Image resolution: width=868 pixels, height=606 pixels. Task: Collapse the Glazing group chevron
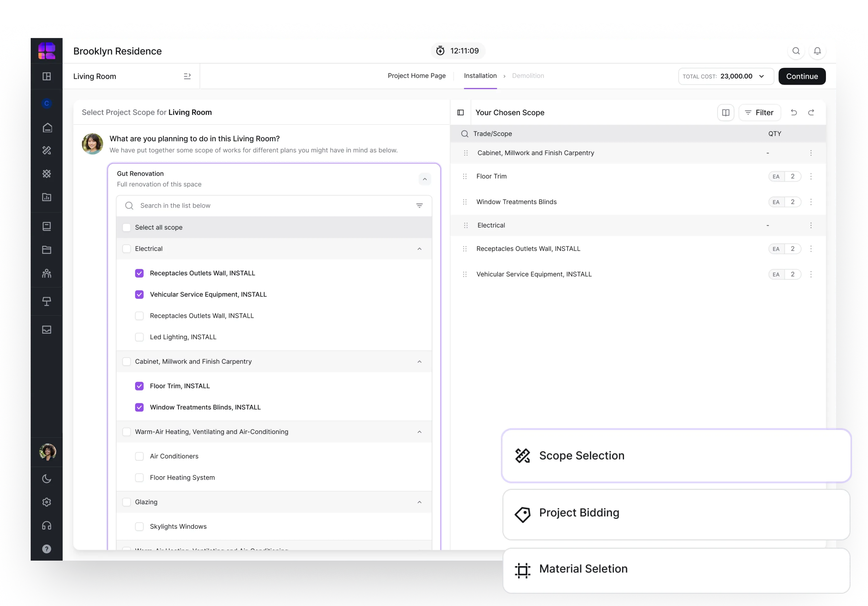click(419, 502)
